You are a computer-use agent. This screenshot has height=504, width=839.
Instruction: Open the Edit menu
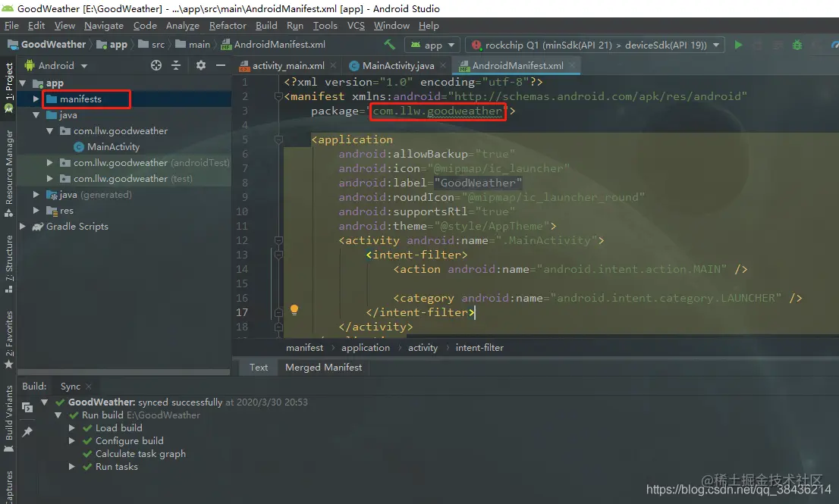click(36, 25)
